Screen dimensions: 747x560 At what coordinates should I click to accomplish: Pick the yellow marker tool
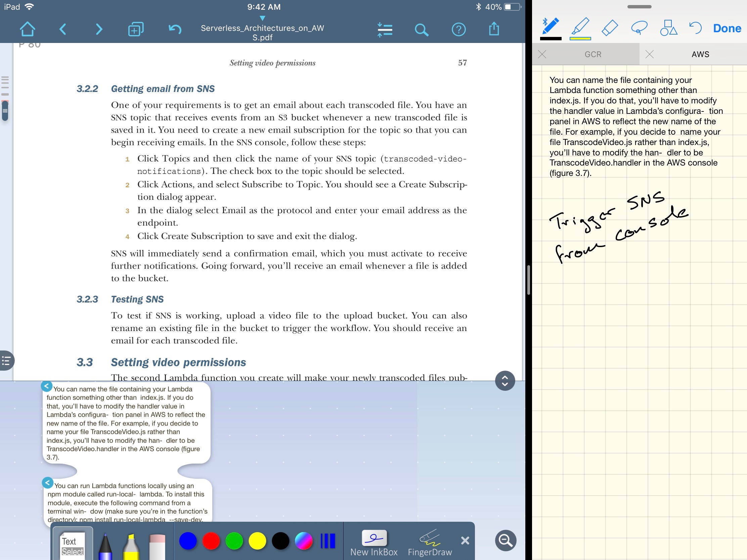coord(131,546)
